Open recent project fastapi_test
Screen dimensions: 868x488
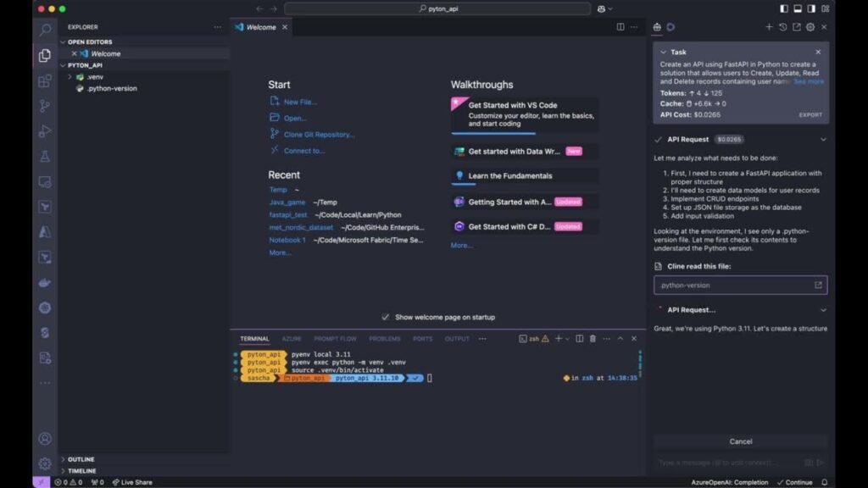pos(288,214)
